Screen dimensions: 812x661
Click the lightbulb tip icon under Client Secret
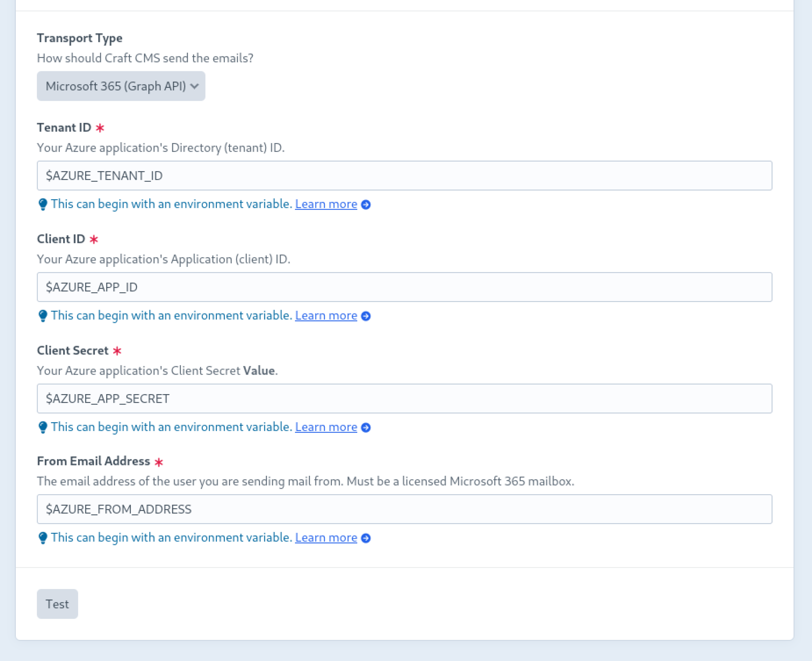coord(43,428)
